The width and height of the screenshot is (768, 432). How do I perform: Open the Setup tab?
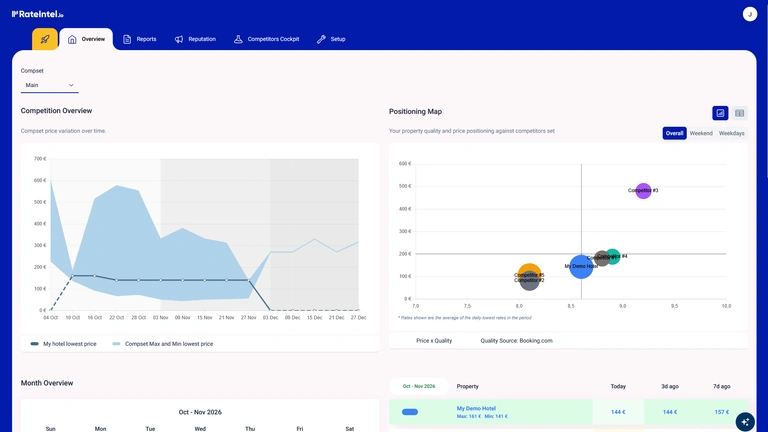point(331,39)
